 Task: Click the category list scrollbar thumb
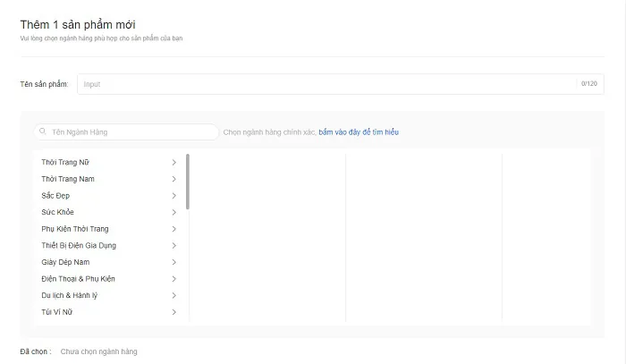point(188,182)
